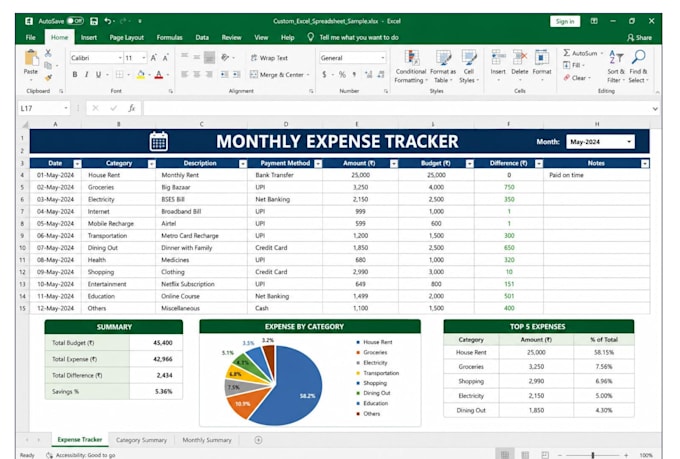680x459 pixels.
Task: Open the Description column filter dropdown
Action: tap(243, 164)
